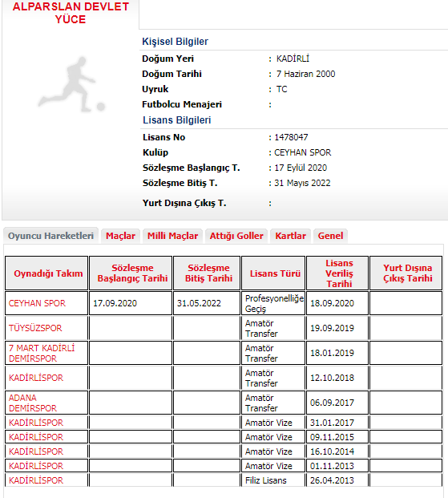Open the Maçlar tab
This screenshot has height=498, width=448.
(120, 236)
